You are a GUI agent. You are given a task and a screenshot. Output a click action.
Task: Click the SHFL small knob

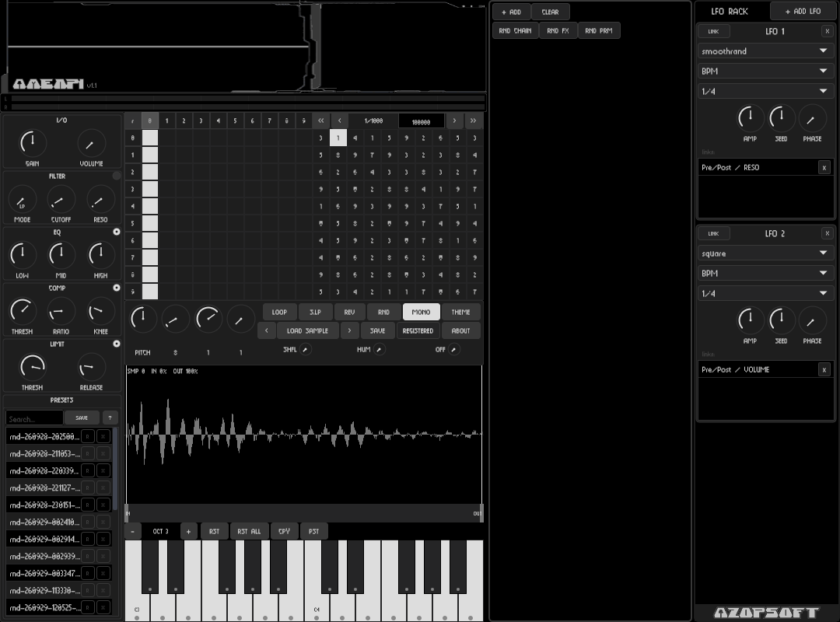306,350
